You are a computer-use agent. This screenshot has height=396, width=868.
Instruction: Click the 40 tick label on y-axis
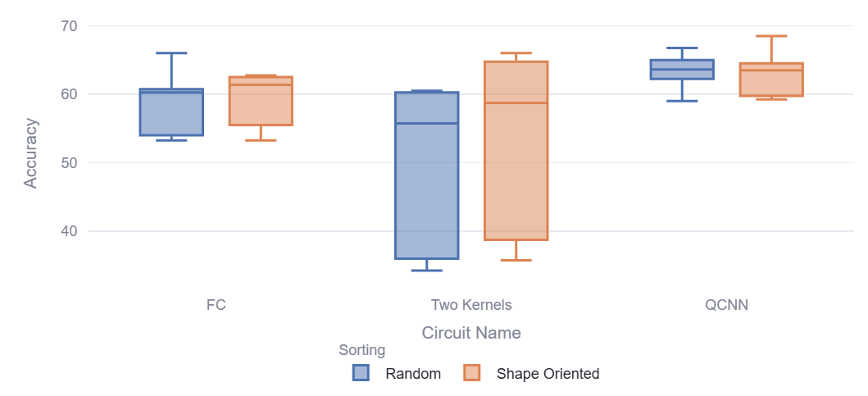[x=68, y=231]
